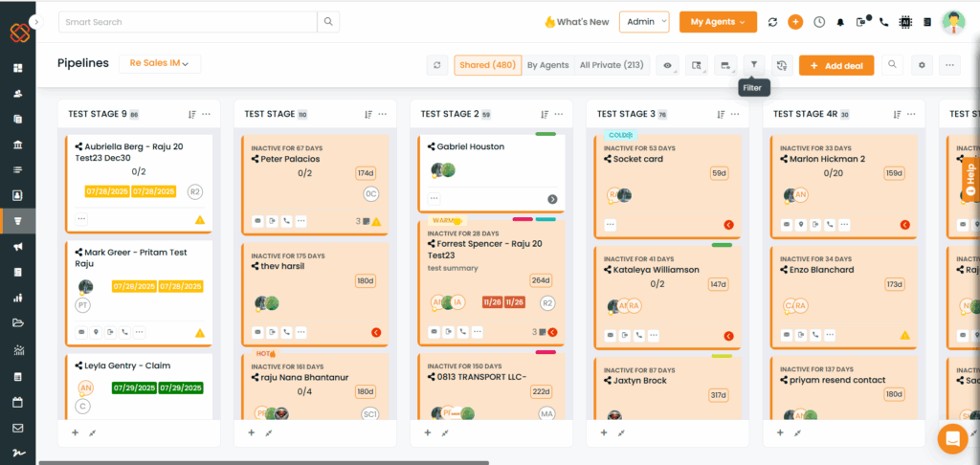Open the top bar sync icon
This screenshot has height=465, width=980.
pos(772,22)
